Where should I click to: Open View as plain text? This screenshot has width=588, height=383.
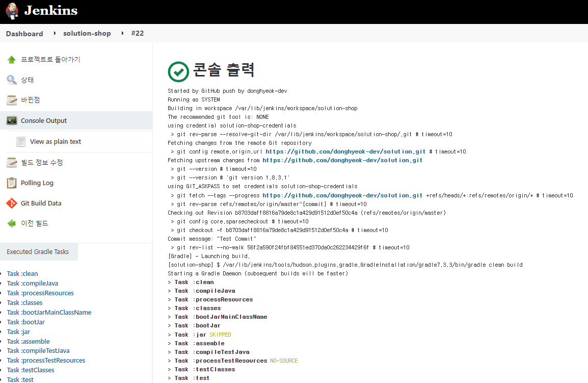click(56, 142)
